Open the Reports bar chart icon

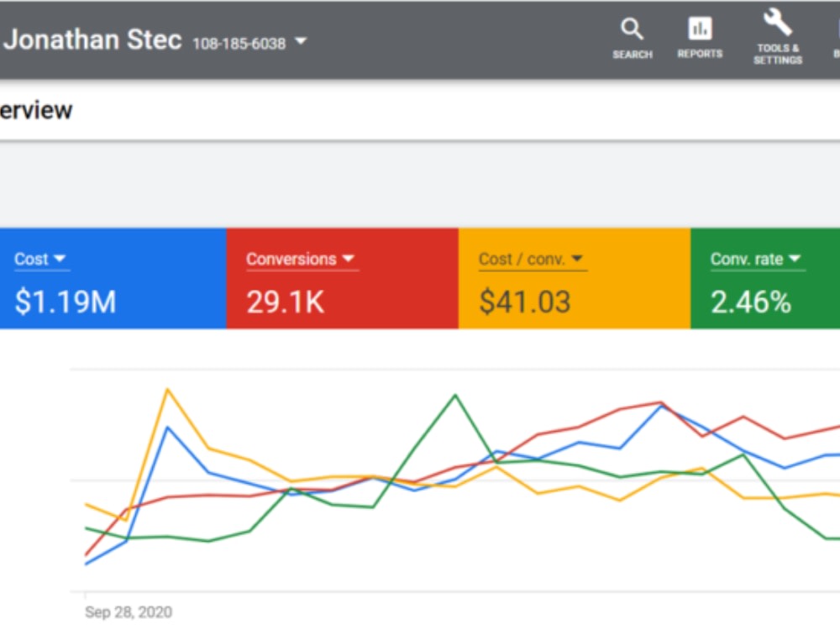click(700, 29)
